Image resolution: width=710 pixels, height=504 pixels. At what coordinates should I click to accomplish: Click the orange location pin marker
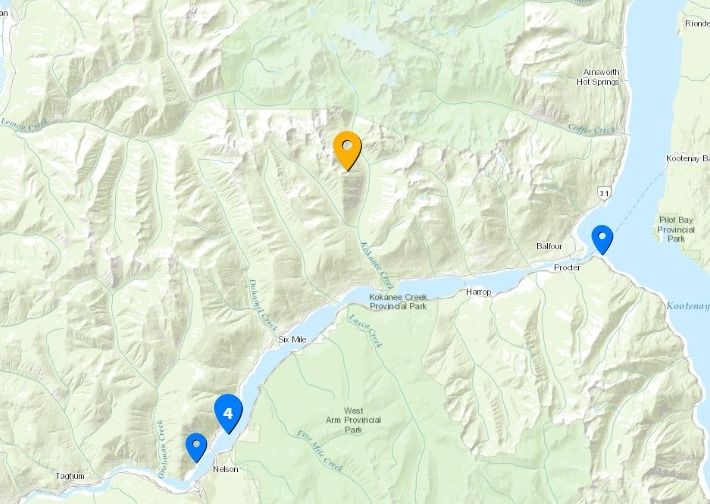click(347, 151)
